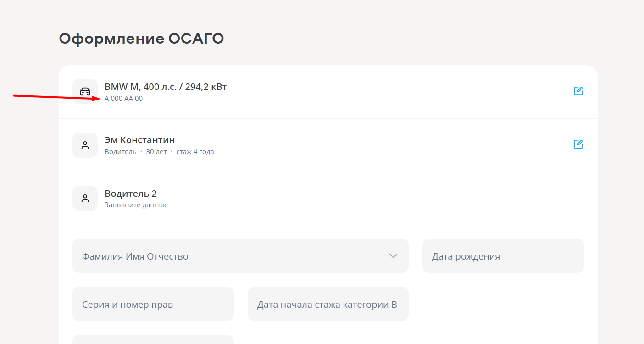This screenshot has width=644, height=344.
Task: Click the 'стаж 4 года' driver experience text
Action: [x=195, y=152]
